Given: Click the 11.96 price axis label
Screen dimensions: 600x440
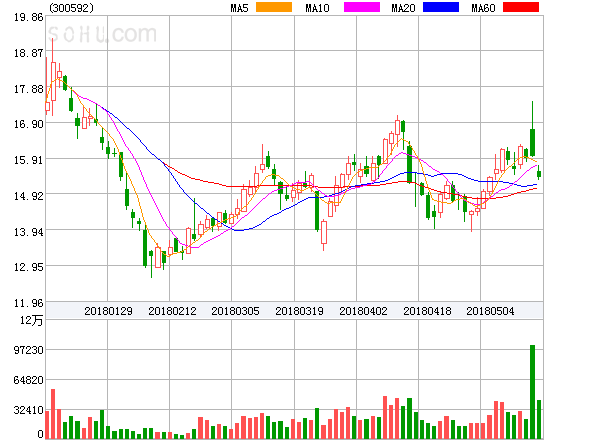Looking at the screenshot, I should (29, 303).
